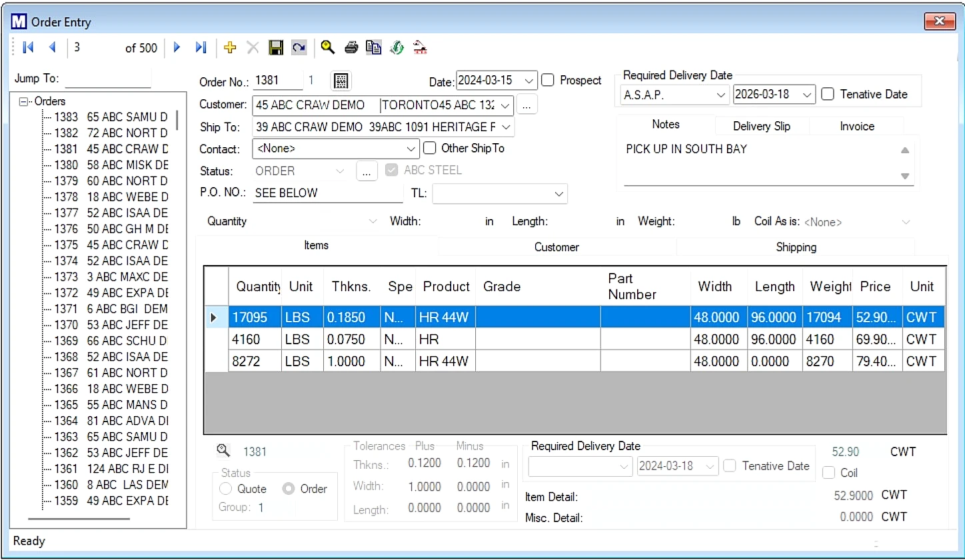This screenshot has height=560, width=965.
Task: Click the crane icon at the toolbar end
Action: coord(419,47)
